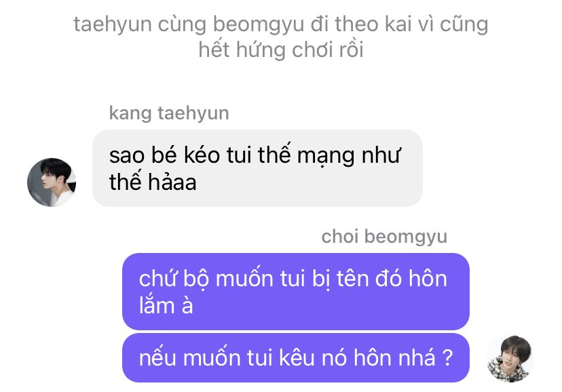Click the sender name choi beomgyu
562x392 pixels.
384,237
